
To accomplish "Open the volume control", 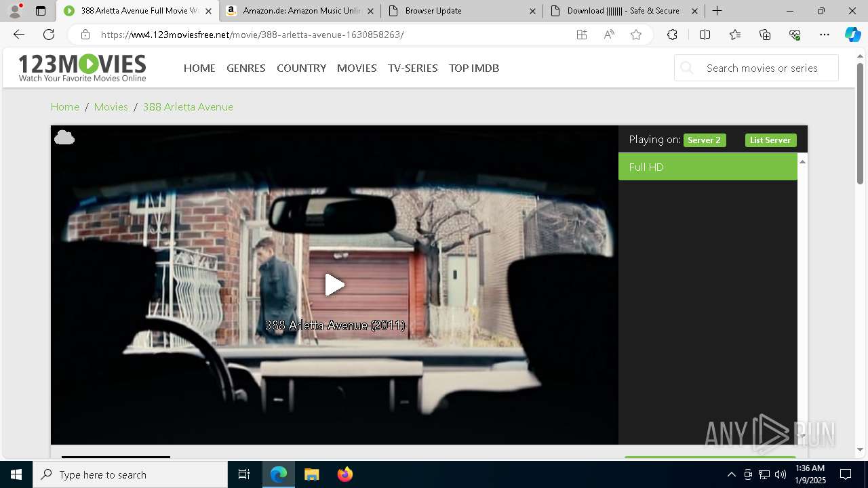I will (x=781, y=474).
